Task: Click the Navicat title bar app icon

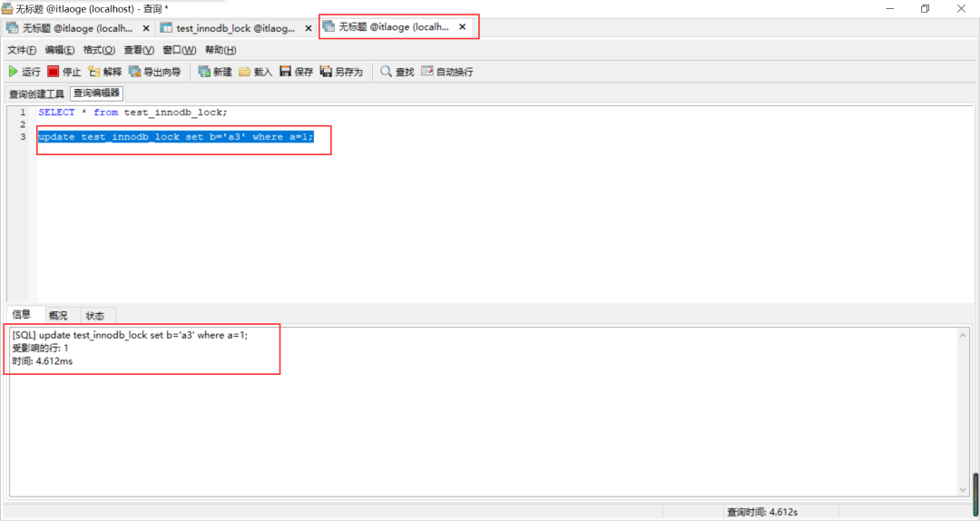Action: 7,9
